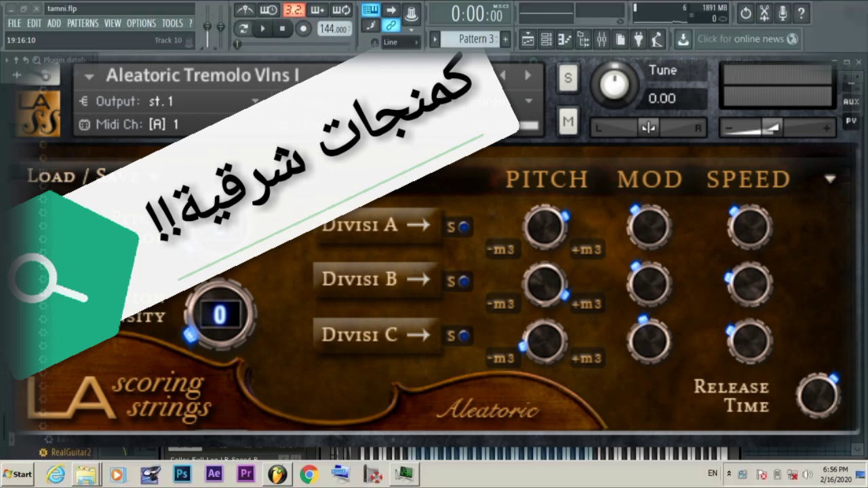Open the Line snap dropdown
868x488 pixels.
[401, 42]
